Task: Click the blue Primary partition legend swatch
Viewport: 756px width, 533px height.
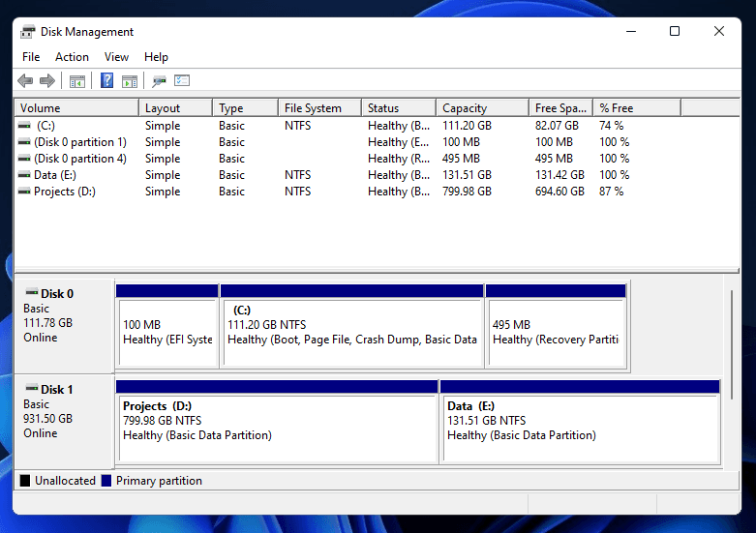Action: coord(106,481)
